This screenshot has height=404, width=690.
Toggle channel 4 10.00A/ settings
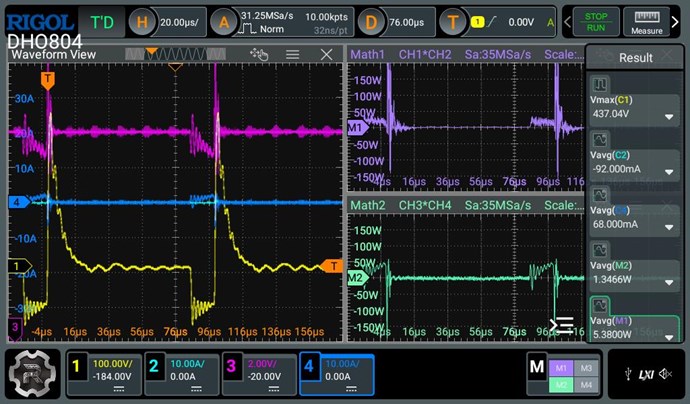point(337,375)
